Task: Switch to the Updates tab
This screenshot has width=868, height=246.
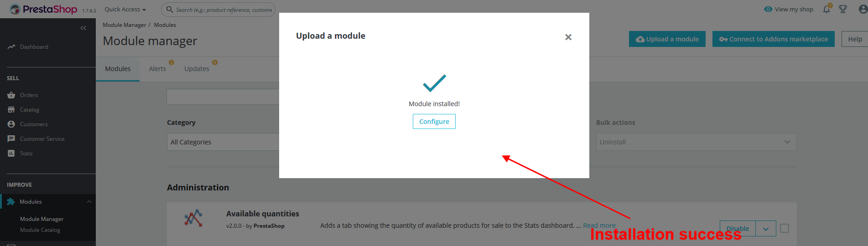Action: click(197, 69)
